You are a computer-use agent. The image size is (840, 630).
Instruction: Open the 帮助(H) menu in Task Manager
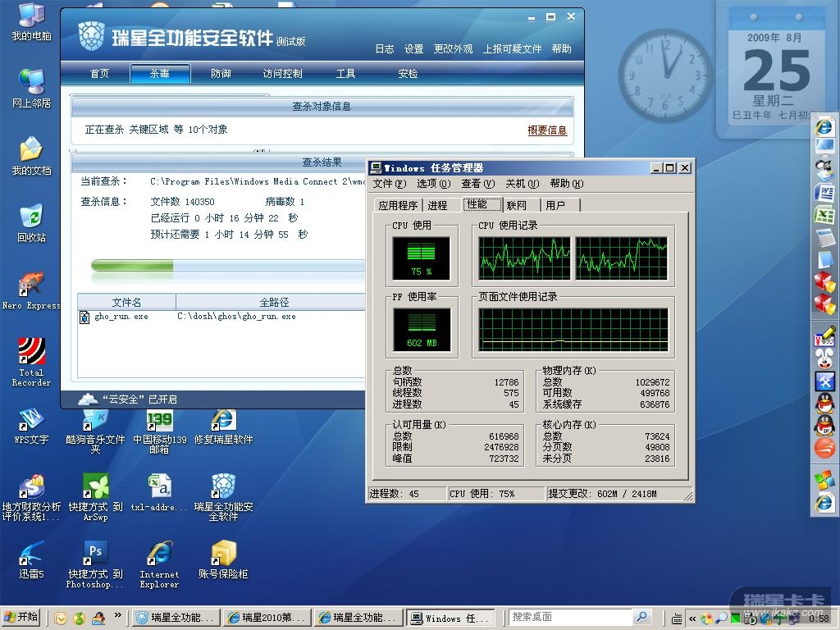point(566,184)
